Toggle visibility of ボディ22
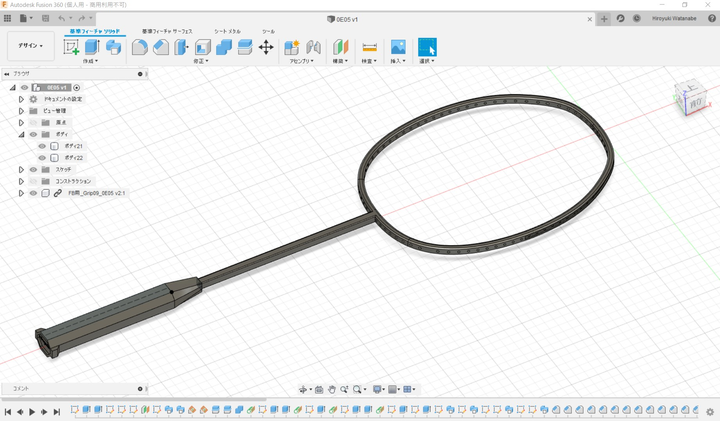The width and height of the screenshot is (720, 421). tap(42, 158)
